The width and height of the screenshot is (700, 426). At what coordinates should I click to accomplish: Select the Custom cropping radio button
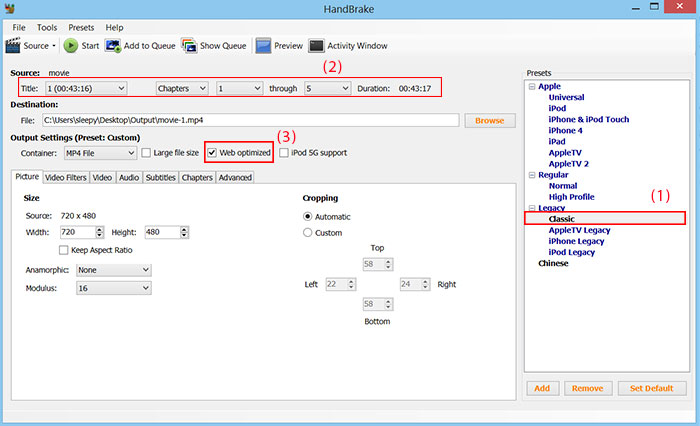coord(308,232)
